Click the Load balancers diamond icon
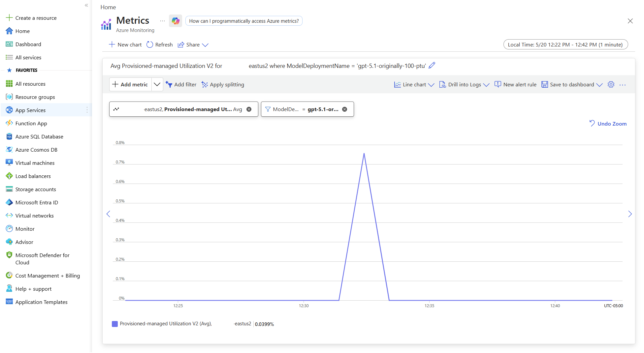644x353 pixels. (x=9, y=176)
